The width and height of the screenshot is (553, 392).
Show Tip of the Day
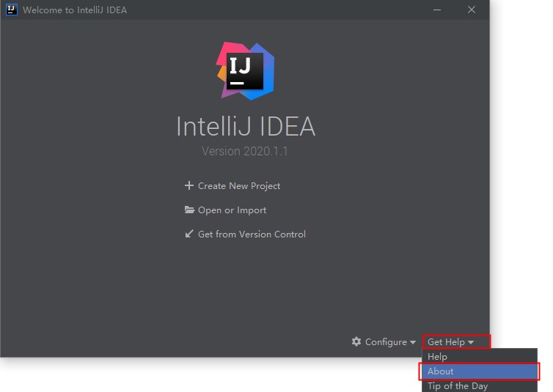(x=458, y=386)
